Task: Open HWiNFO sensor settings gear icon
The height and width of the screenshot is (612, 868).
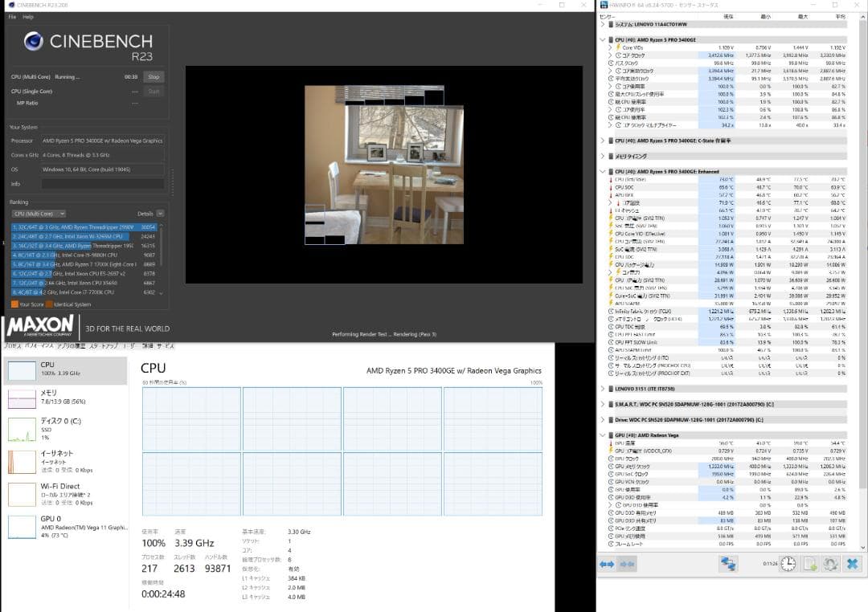Action: click(x=830, y=564)
